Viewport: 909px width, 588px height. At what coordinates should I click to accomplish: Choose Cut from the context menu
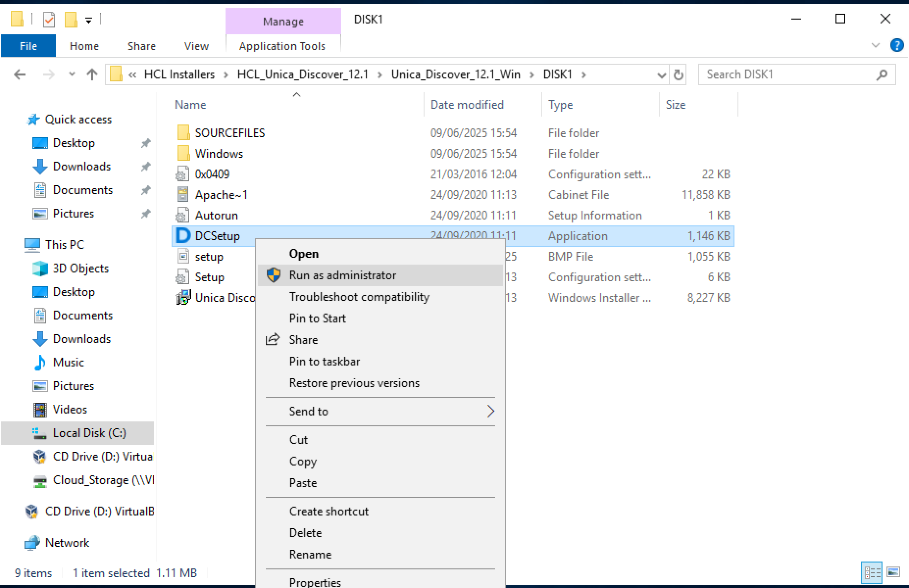coord(380,440)
